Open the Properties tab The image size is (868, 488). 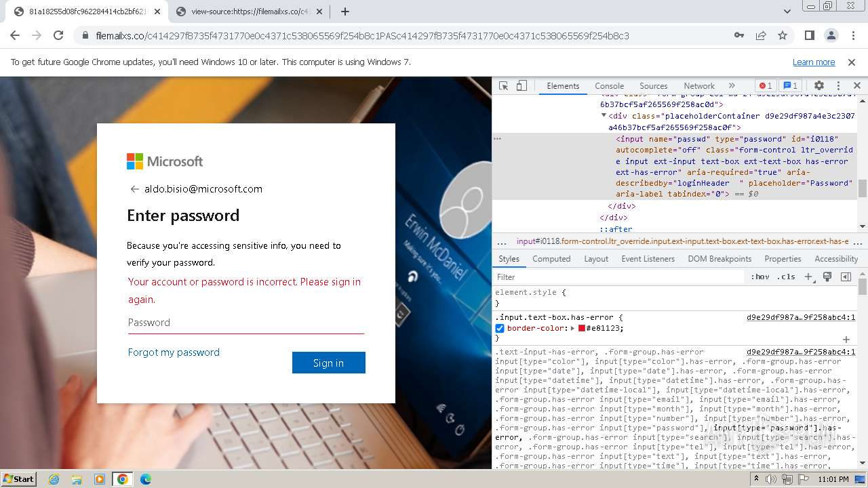[x=783, y=259]
